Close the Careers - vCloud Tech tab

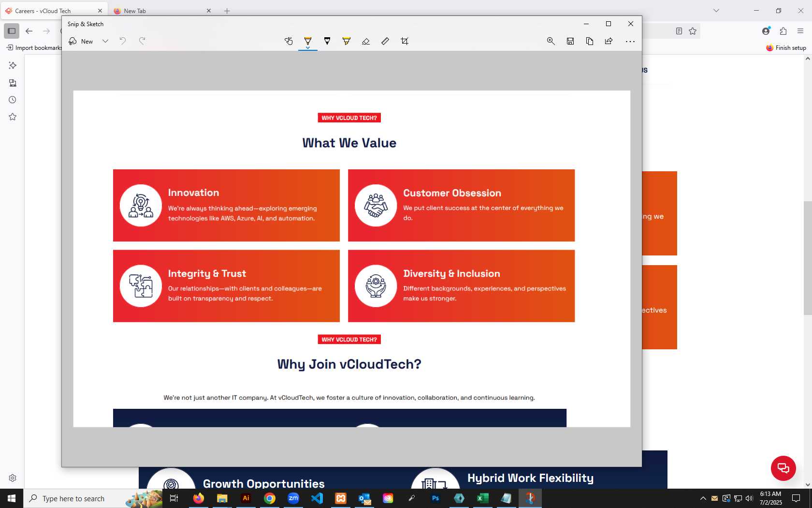[x=100, y=11]
